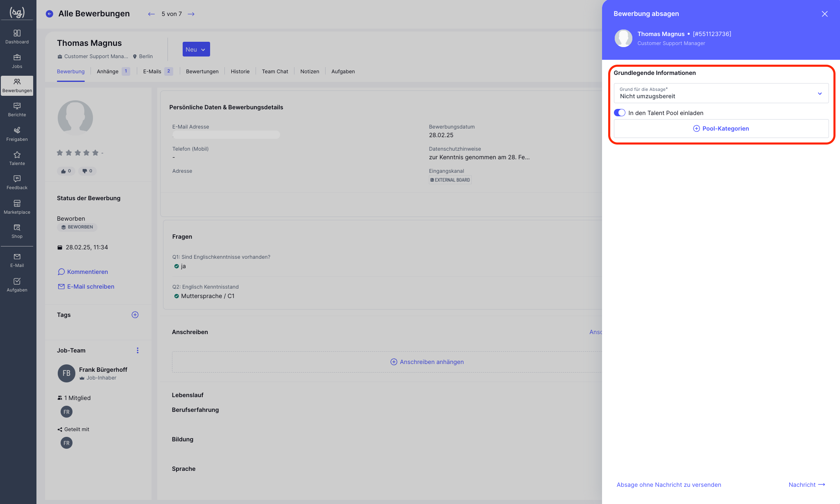Switch to the Aufgaben tab
Image resolution: width=840 pixels, height=504 pixels.
(343, 72)
